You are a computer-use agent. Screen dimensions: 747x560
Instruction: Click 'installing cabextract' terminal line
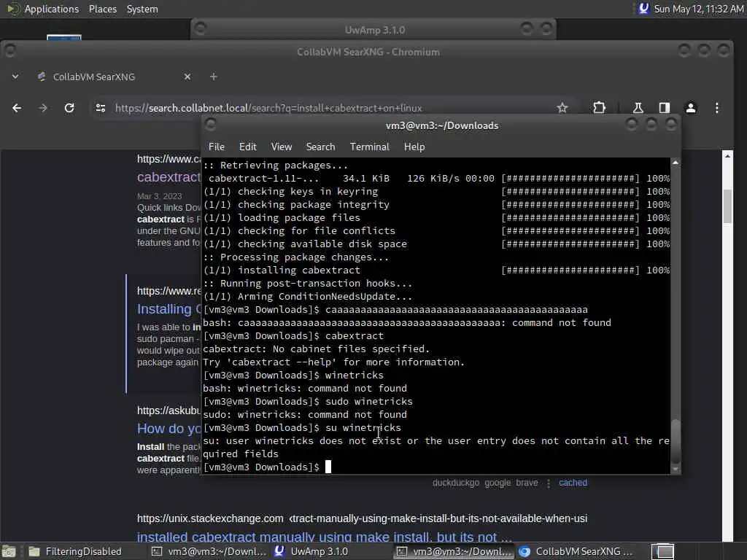282,270
